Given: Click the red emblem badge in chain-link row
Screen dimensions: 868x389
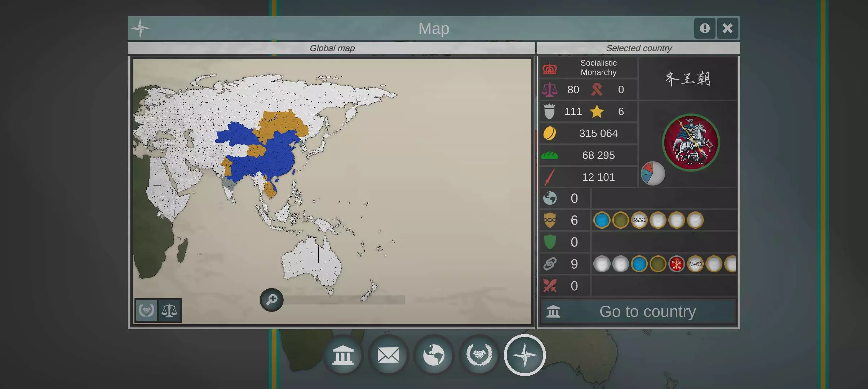Looking at the screenshot, I should click(676, 264).
